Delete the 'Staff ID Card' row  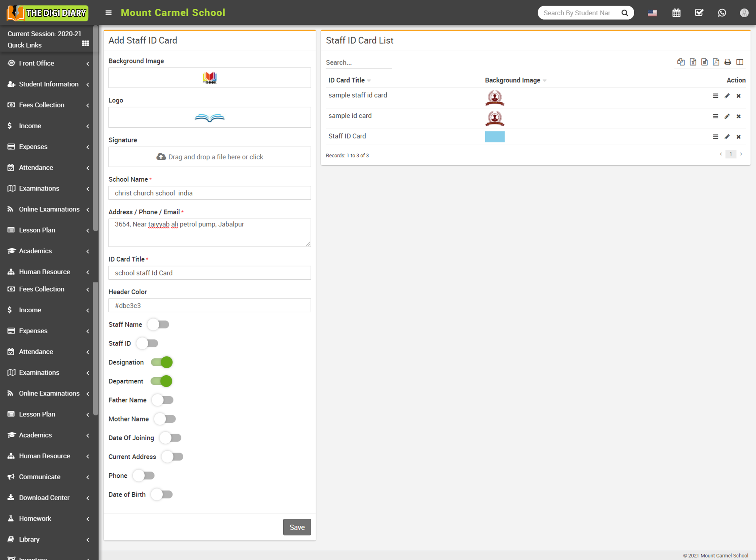(x=738, y=137)
